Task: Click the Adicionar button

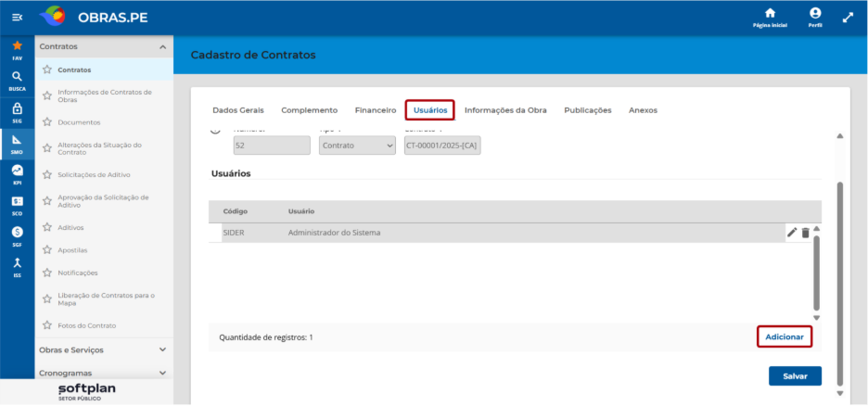Action: (784, 336)
